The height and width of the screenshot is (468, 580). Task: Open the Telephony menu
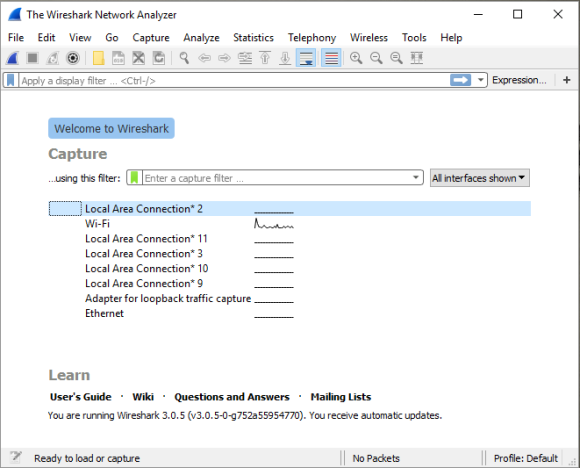312,38
